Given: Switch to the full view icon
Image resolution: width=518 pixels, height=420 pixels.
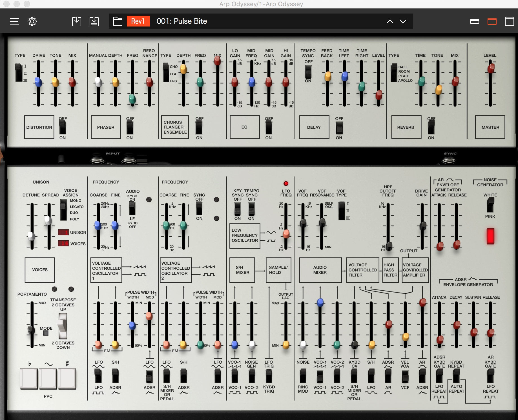Looking at the screenshot, I should [x=510, y=21].
